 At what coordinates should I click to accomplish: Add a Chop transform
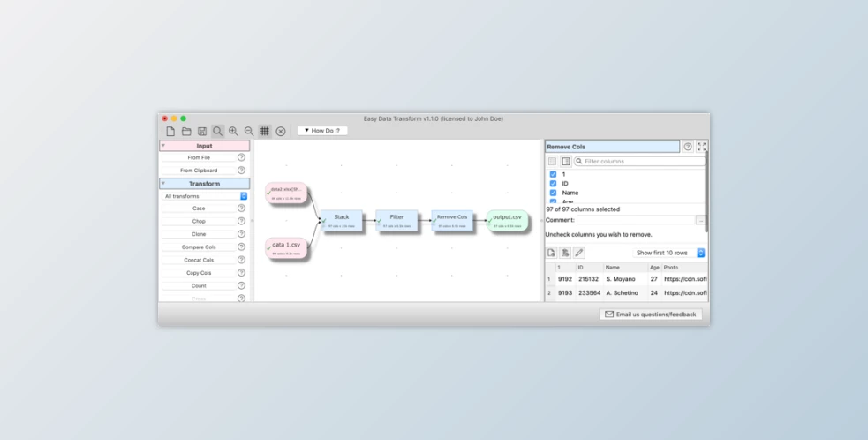[199, 221]
